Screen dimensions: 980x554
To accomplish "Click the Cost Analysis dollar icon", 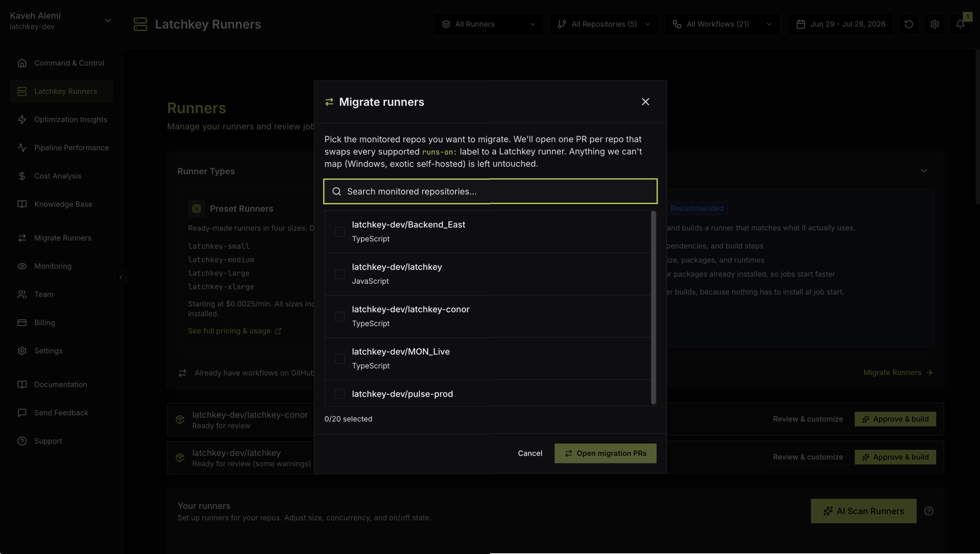I will 22,175.
